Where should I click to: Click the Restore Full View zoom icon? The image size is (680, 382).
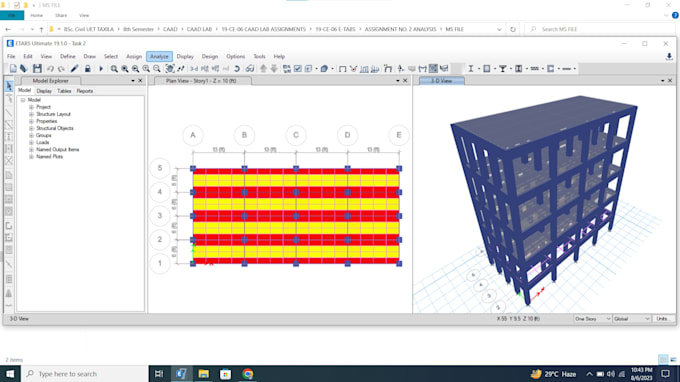(x=125, y=69)
